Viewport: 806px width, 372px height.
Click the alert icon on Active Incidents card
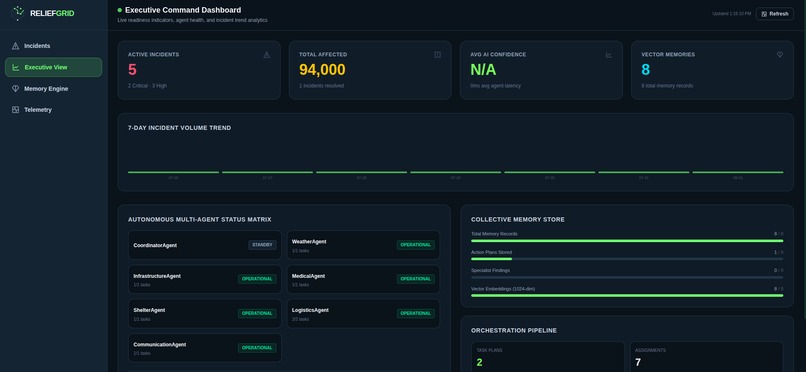pyautogui.click(x=266, y=54)
